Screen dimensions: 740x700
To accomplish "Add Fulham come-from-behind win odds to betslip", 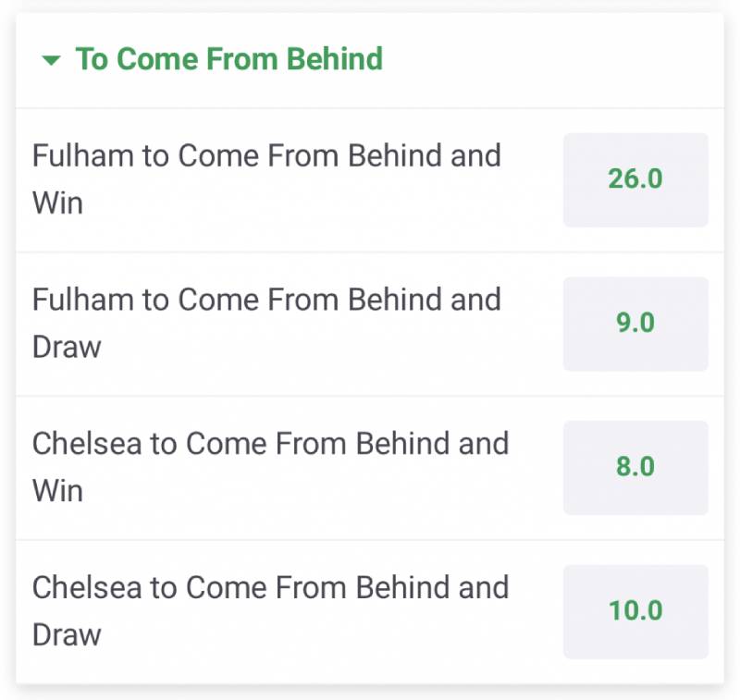I will [635, 179].
